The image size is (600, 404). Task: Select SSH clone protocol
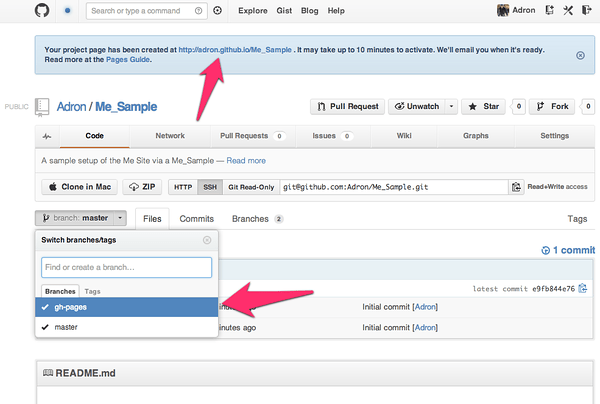tap(210, 187)
